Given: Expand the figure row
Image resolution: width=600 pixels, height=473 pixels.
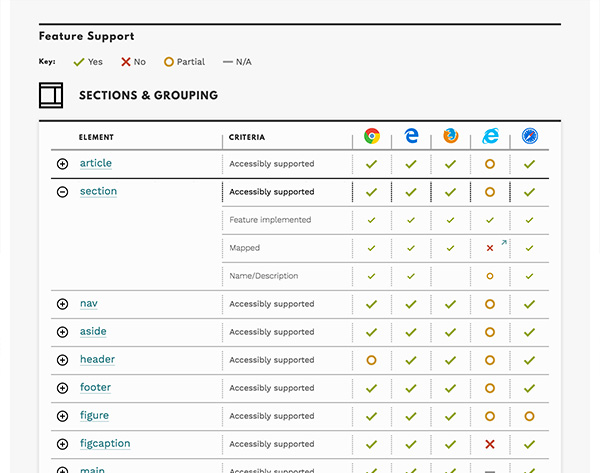Looking at the screenshot, I should [62, 416].
